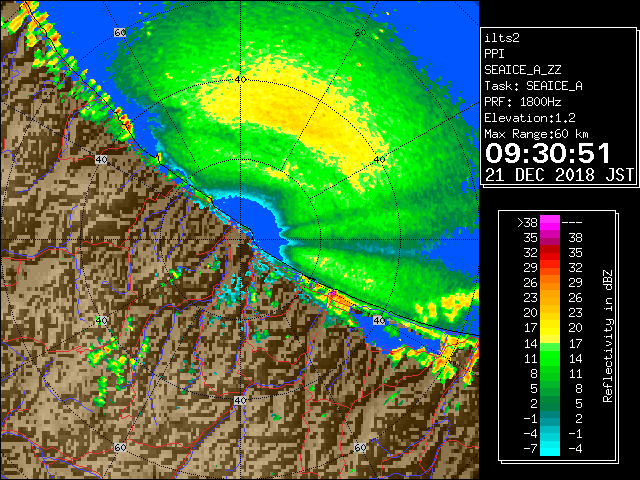Click the '09:30:51' timestamp
640x480 pixels.
[x=548, y=153]
